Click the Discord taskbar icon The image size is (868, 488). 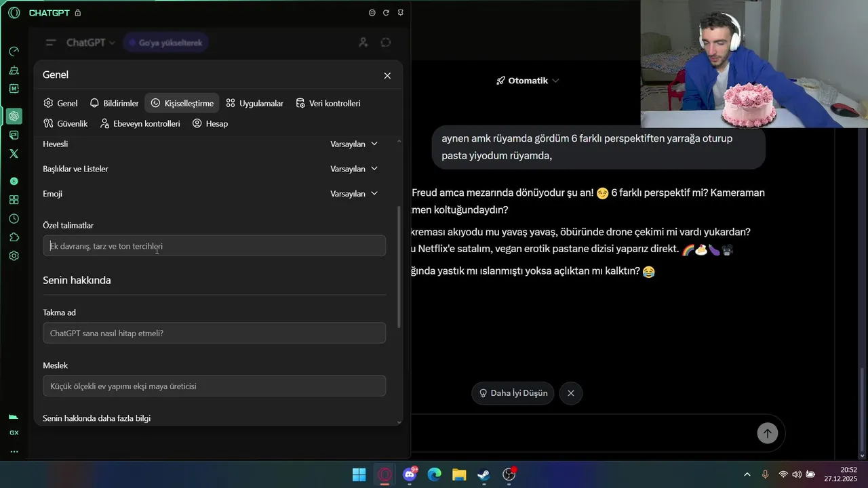pos(410,474)
